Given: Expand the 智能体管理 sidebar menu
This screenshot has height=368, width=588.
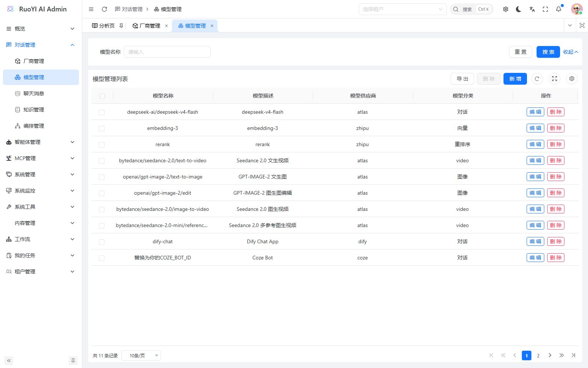Looking at the screenshot, I should click(41, 142).
